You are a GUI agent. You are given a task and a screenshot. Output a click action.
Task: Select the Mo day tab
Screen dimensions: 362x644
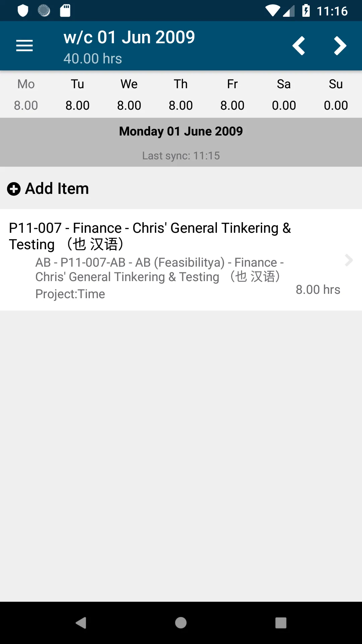coord(26,95)
